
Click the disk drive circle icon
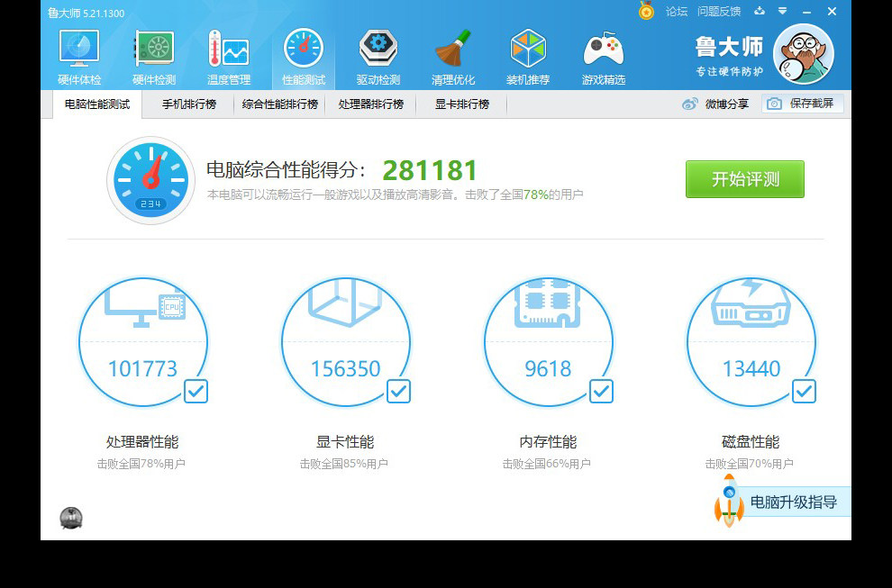[751, 342]
